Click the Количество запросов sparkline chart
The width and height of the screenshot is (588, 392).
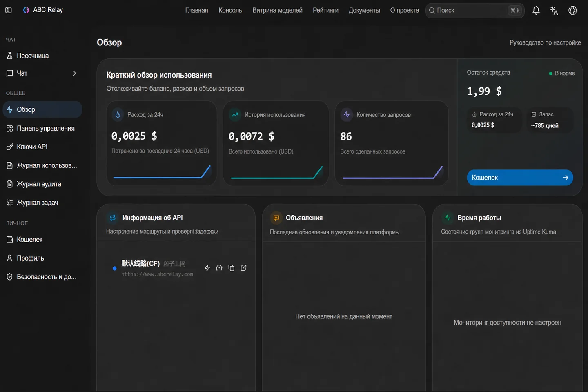pos(392,172)
